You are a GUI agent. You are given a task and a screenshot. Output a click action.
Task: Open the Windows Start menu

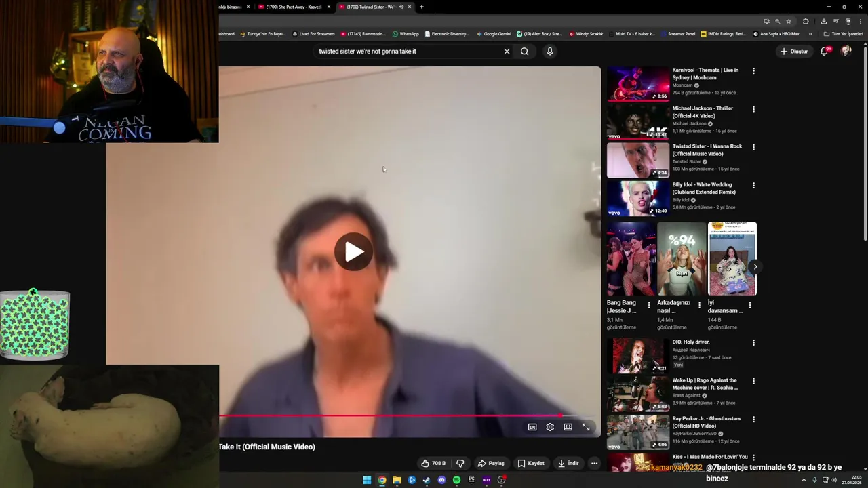point(367,480)
